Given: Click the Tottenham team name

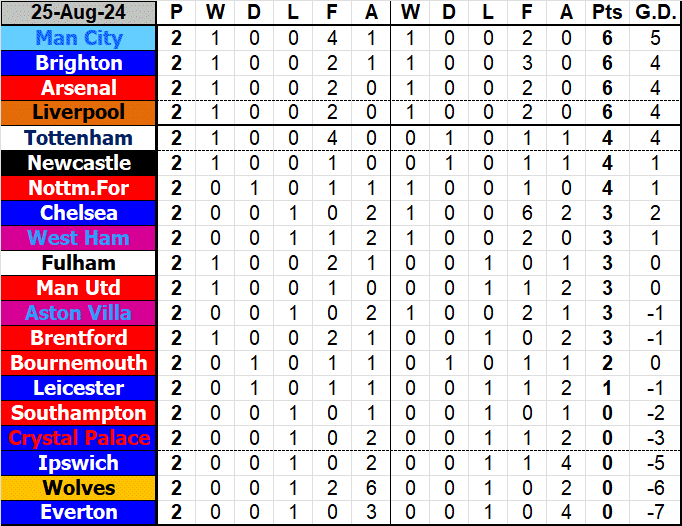Looking at the screenshot, I should pyautogui.click(x=79, y=138).
